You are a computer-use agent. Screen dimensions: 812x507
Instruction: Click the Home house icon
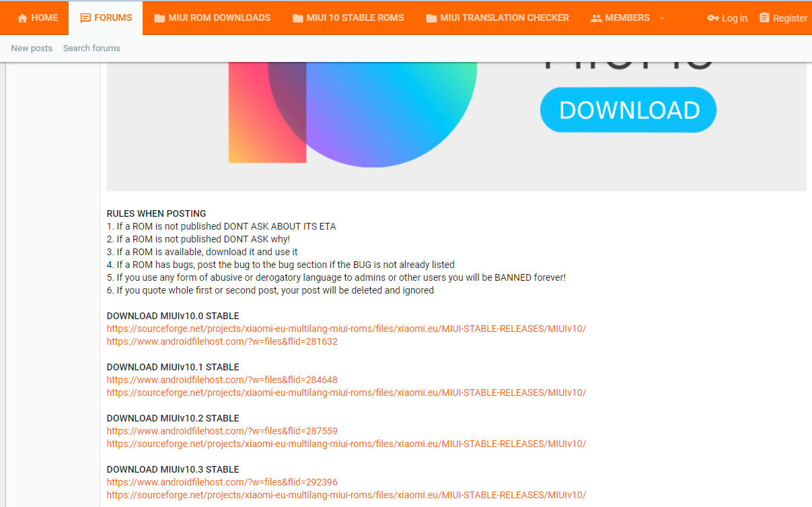pos(22,18)
